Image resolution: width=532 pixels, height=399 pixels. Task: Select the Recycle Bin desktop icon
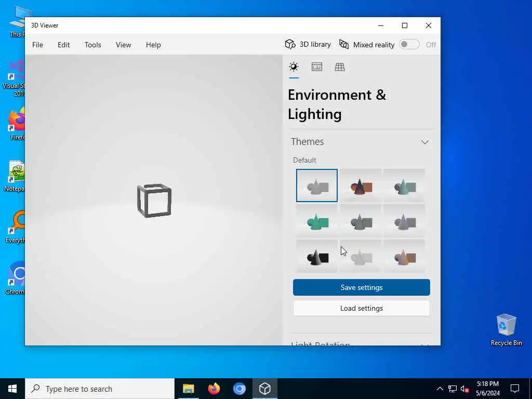(506, 330)
